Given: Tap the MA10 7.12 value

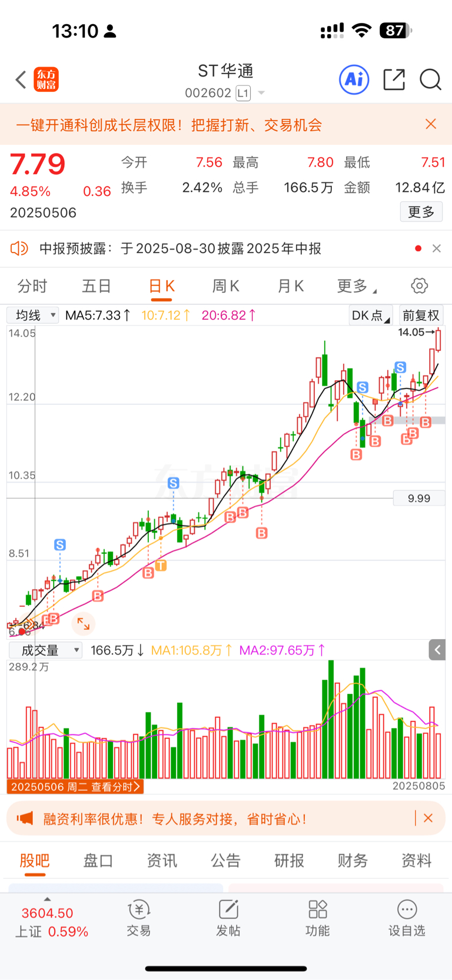Looking at the screenshot, I should [x=166, y=315].
